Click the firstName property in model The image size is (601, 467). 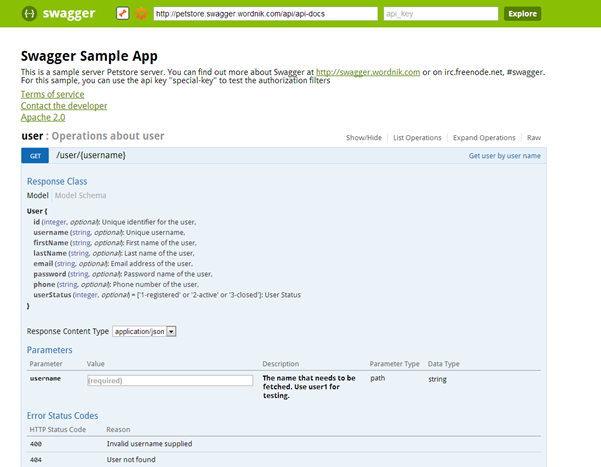click(x=51, y=243)
